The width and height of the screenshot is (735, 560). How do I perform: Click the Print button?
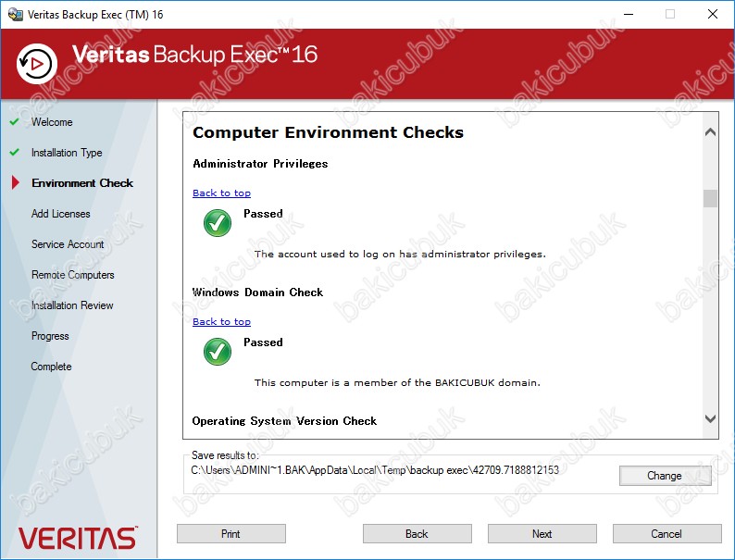click(231, 534)
